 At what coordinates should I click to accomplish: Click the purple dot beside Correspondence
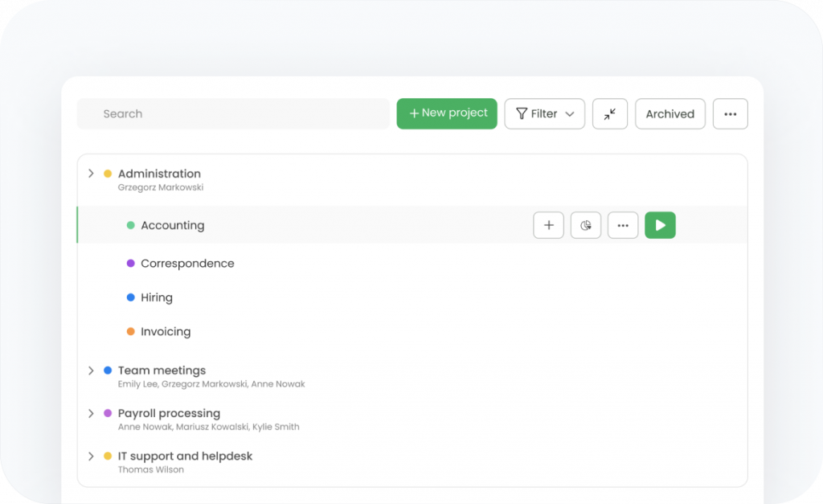tap(131, 263)
